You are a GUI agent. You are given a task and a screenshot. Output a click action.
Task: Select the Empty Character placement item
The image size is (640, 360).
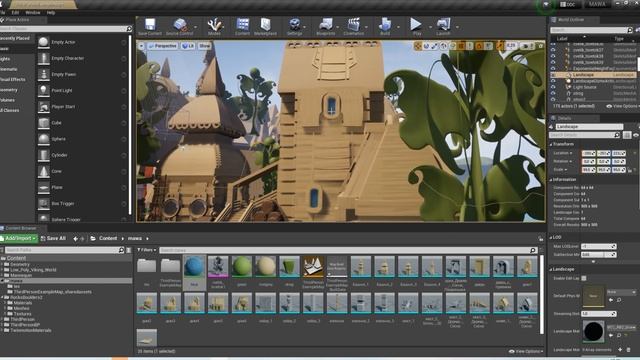(x=82, y=58)
